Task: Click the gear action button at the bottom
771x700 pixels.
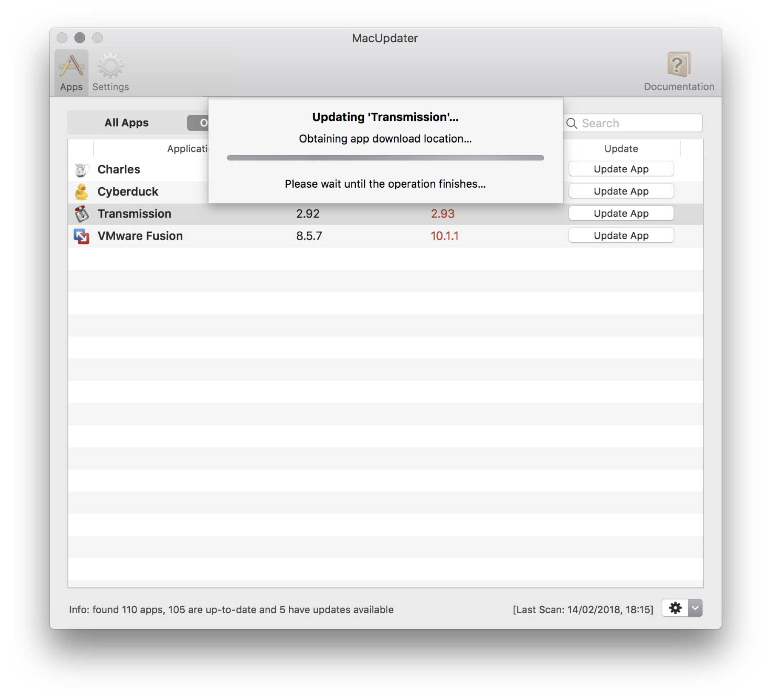Action: pos(675,608)
